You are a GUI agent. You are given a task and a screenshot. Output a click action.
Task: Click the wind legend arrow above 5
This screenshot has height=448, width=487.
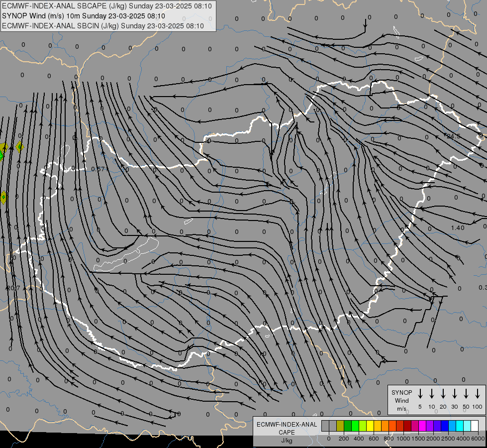pyautogui.click(x=420, y=393)
